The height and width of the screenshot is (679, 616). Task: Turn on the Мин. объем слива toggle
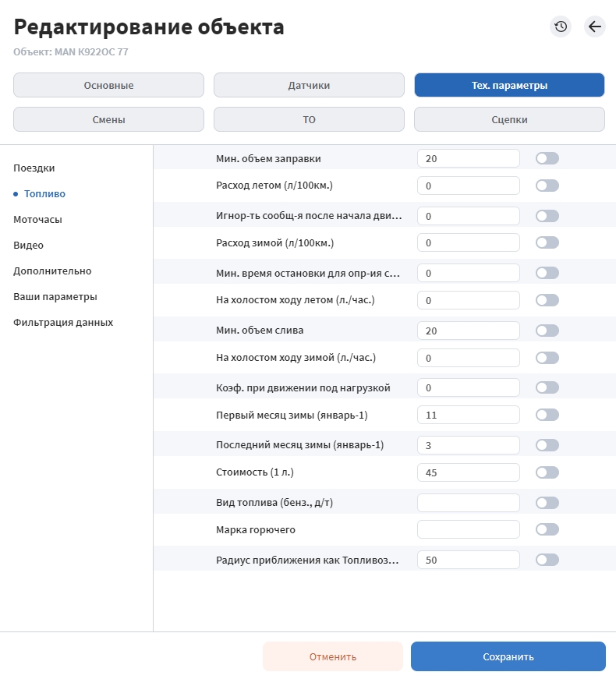[x=547, y=331]
